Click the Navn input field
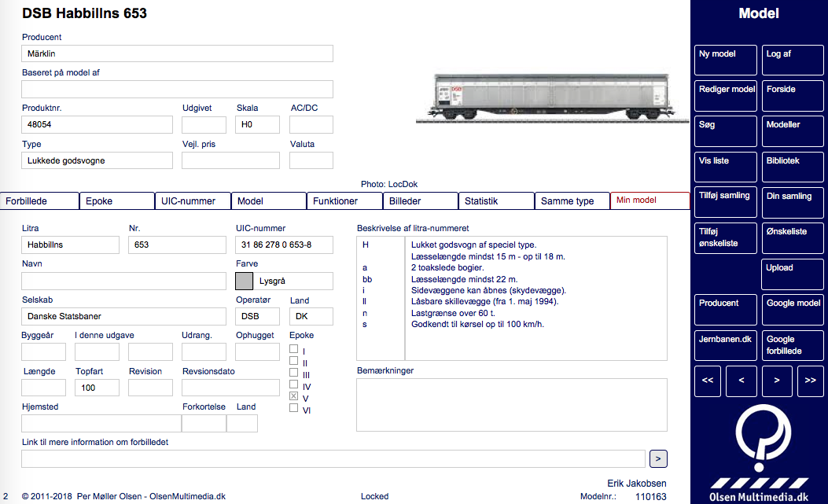The width and height of the screenshot is (828, 504). [x=124, y=281]
